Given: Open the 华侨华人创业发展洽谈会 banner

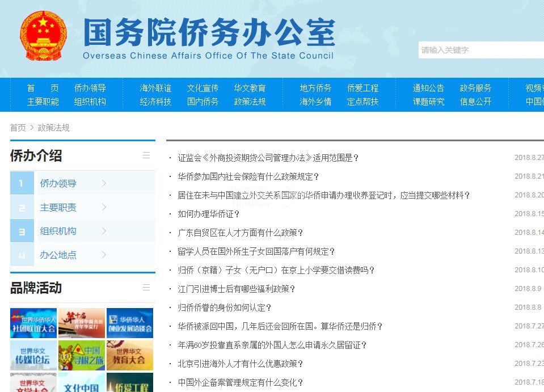Looking at the screenshot, I should [130, 323].
